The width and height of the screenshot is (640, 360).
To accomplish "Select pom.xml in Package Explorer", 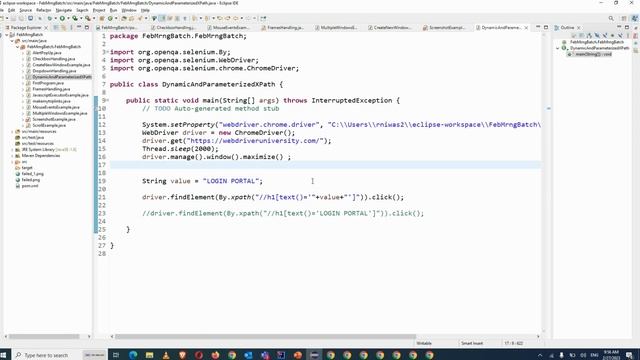I will (30, 186).
